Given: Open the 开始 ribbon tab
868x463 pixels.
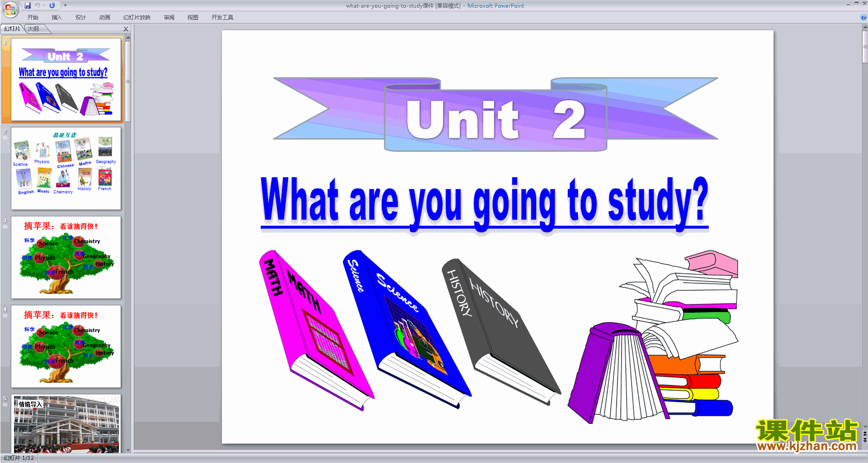Looking at the screenshot, I should pos(33,17).
